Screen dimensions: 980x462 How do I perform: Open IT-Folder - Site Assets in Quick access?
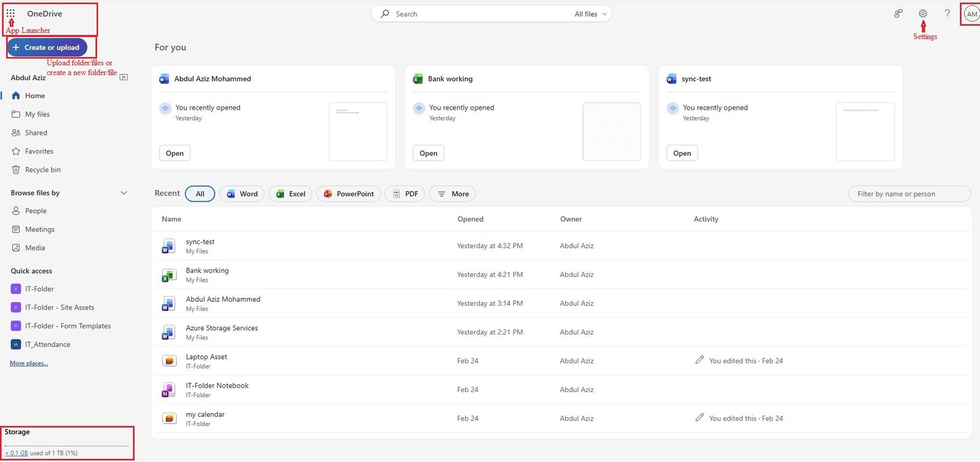click(x=59, y=308)
